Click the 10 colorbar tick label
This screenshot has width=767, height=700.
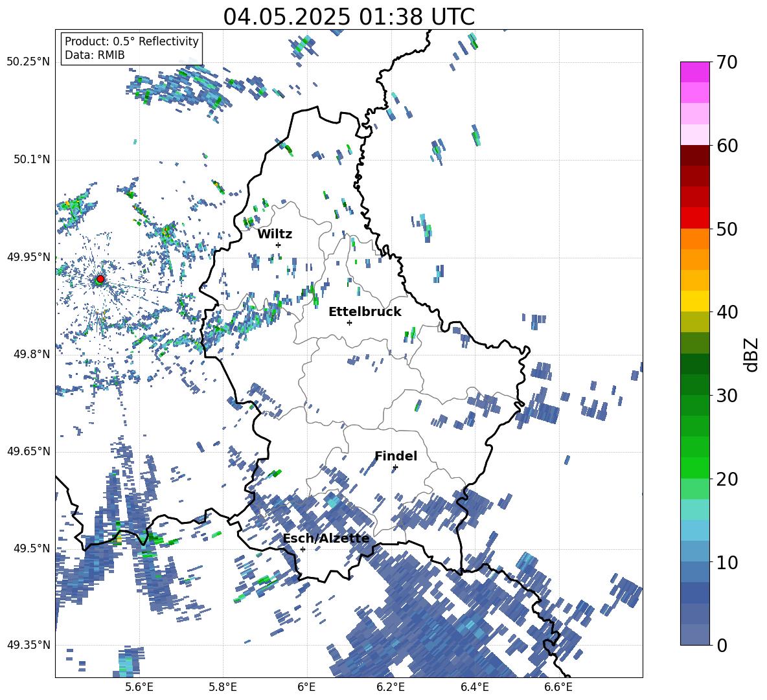click(x=726, y=562)
